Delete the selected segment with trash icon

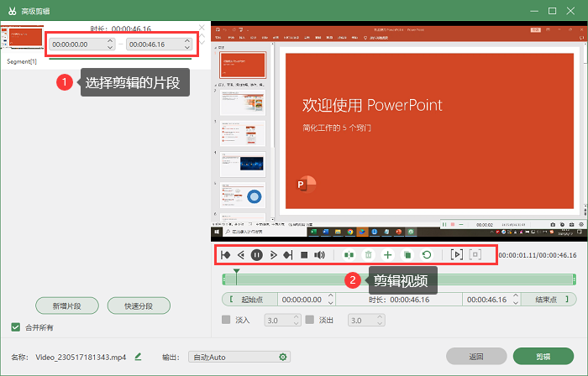pyautogui.click(x=368, y=255)
